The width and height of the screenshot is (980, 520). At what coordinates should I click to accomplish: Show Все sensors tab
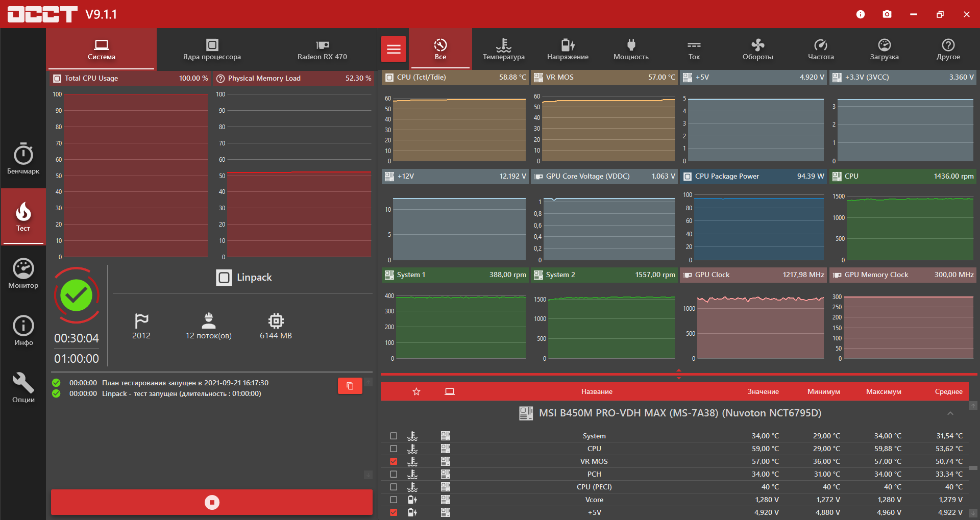[440, 49]
